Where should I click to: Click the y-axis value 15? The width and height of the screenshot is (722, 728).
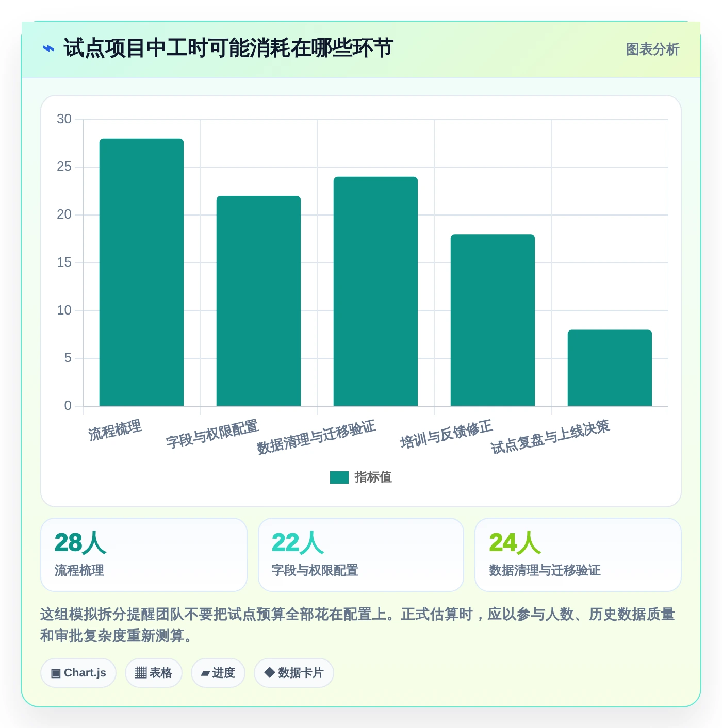64,262
